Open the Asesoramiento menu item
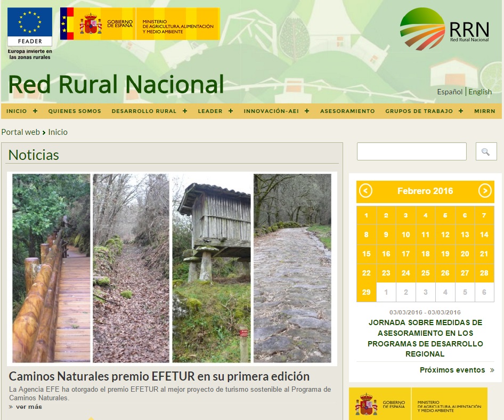Screen dimensions: 504x420 (x=347, y=111)
